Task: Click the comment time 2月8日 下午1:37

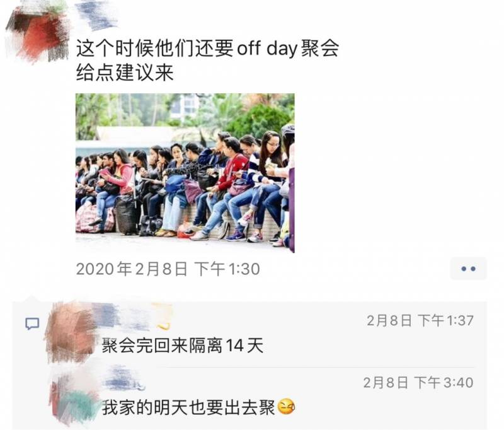Action: (420, 321)
